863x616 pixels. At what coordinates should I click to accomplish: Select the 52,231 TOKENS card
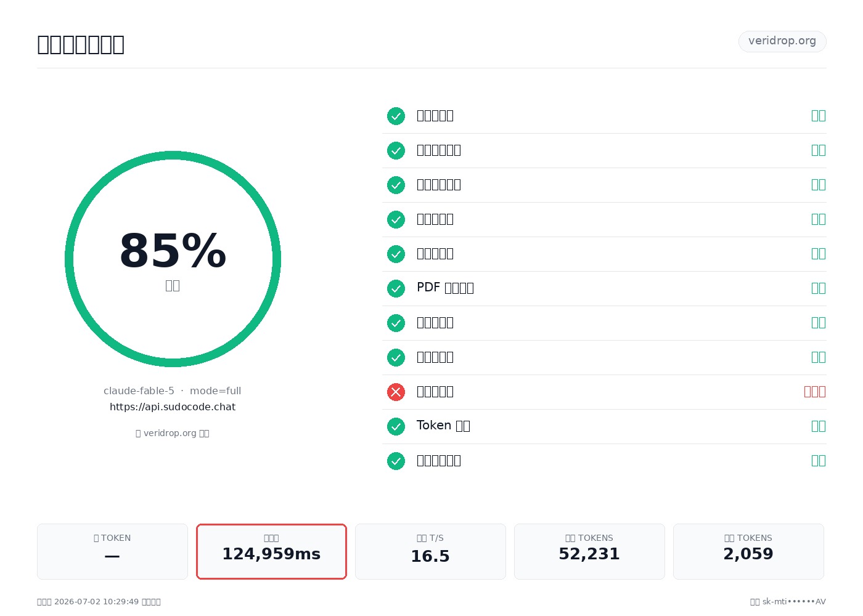(589, 551)
